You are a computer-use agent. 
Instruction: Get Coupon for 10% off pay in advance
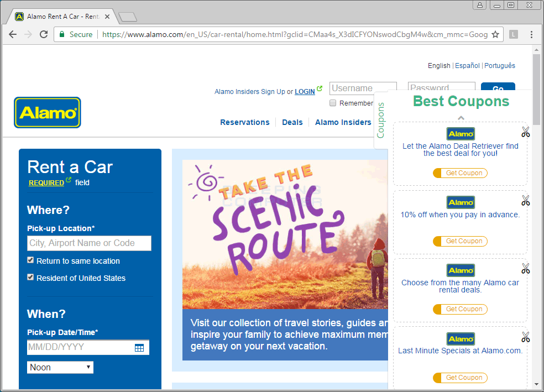460,241
